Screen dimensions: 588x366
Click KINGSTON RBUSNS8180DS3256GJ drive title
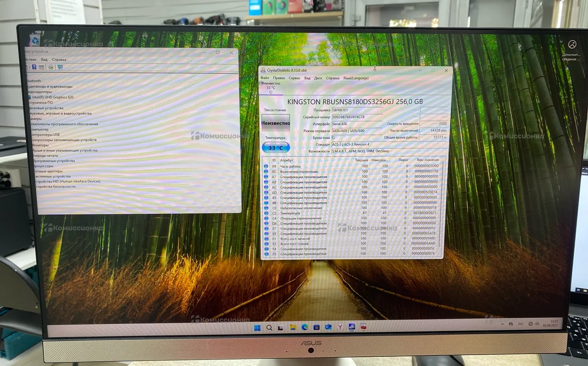click(355, 102)
